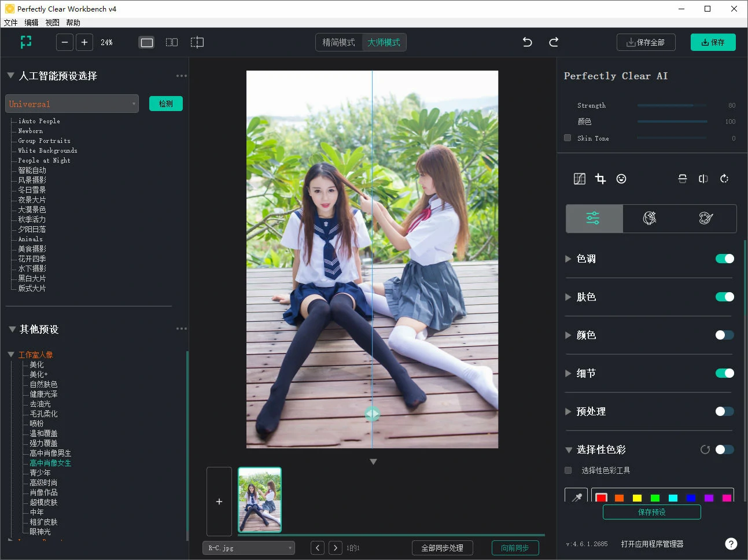Open the 编辑 menu
The image size is (748, 560).
click(x=32, y=23)
